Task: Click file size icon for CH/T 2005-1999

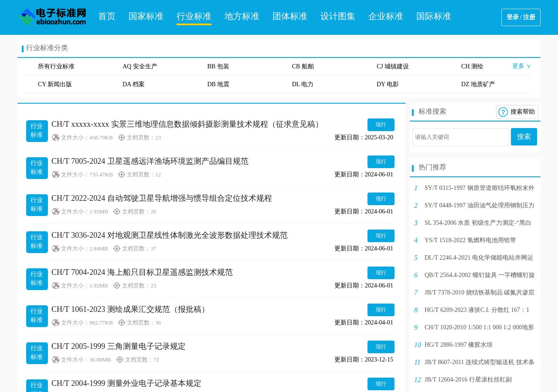Action: click(56, 360)
